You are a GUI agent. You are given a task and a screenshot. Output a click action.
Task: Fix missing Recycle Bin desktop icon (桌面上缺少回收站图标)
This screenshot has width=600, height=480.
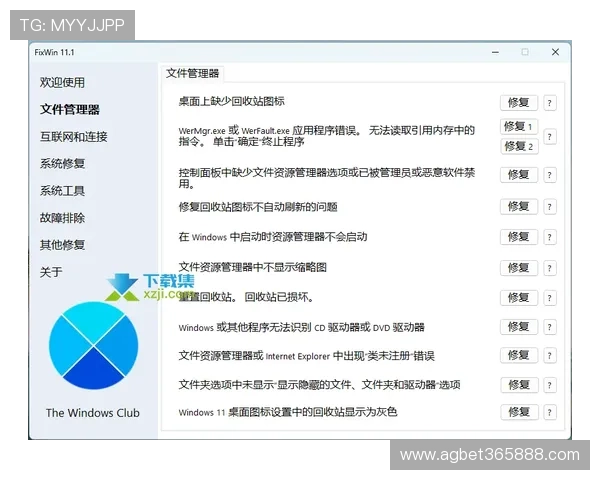click(x=519, y=103)
